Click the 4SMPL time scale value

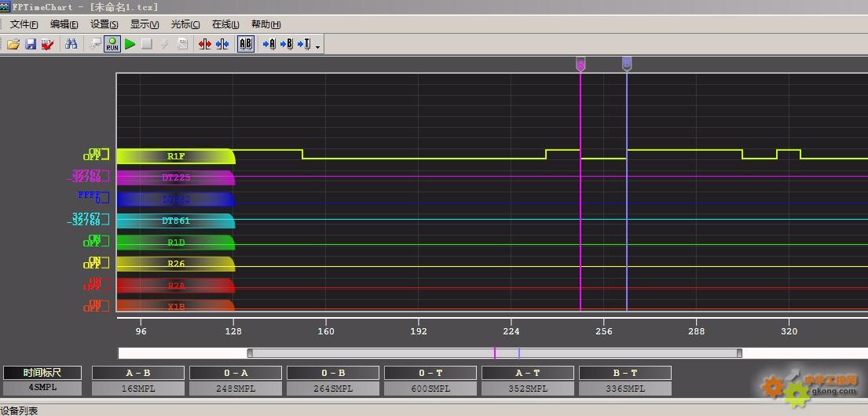pyautogui.click(x=42, y=388)
